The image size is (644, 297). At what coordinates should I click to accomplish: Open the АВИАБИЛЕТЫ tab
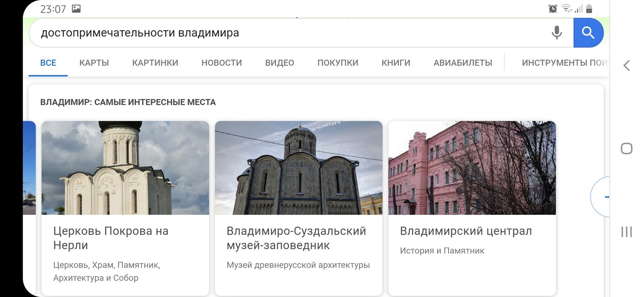tap(463, 63)
